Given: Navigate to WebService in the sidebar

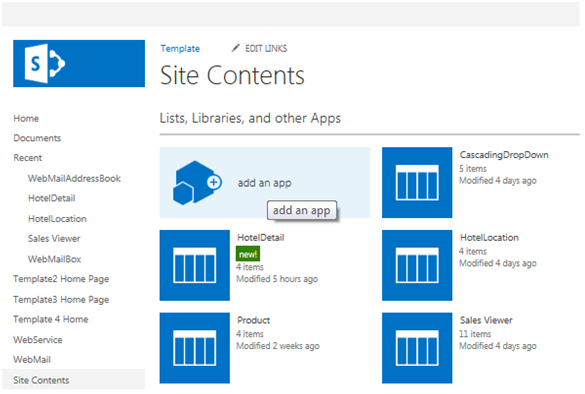Looking at the screenshot, I should point(38,340).
